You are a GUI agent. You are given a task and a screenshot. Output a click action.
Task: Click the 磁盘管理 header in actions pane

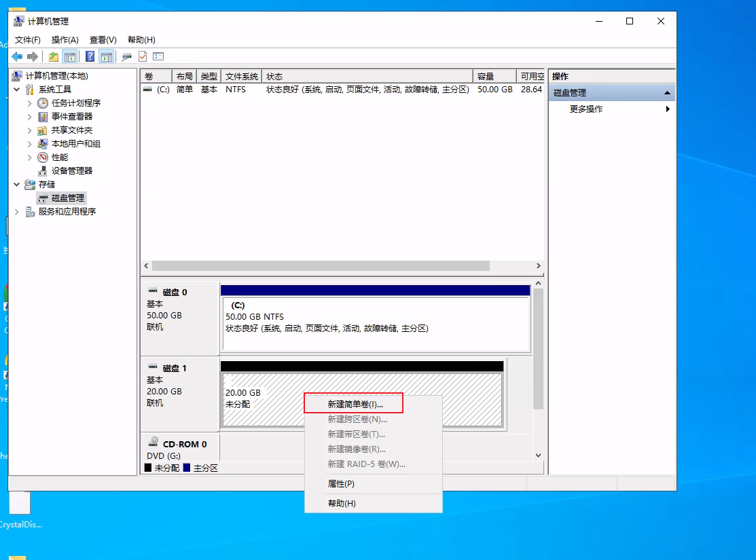tap(612, 92)
